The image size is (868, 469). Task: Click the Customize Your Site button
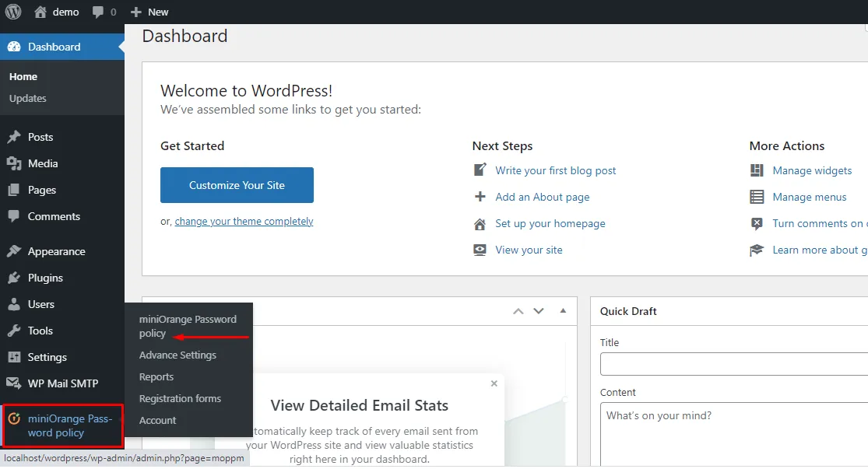(x=237, y=185)
